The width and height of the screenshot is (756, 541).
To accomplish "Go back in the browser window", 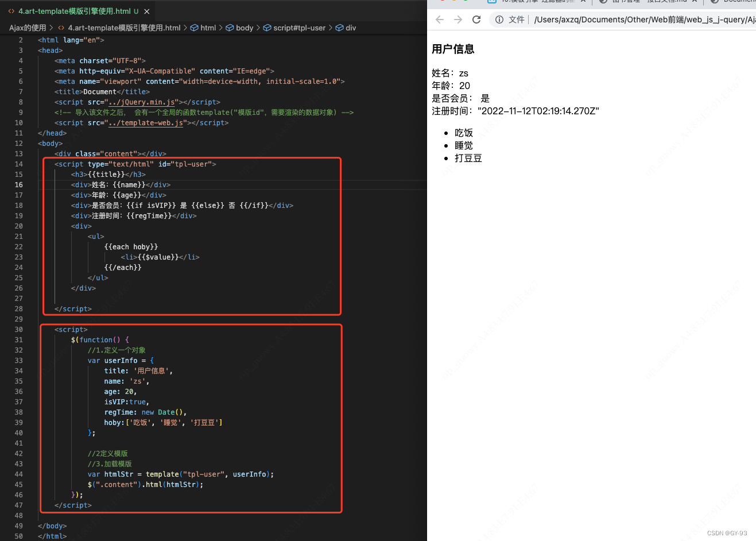I will [x=440, y=20].
